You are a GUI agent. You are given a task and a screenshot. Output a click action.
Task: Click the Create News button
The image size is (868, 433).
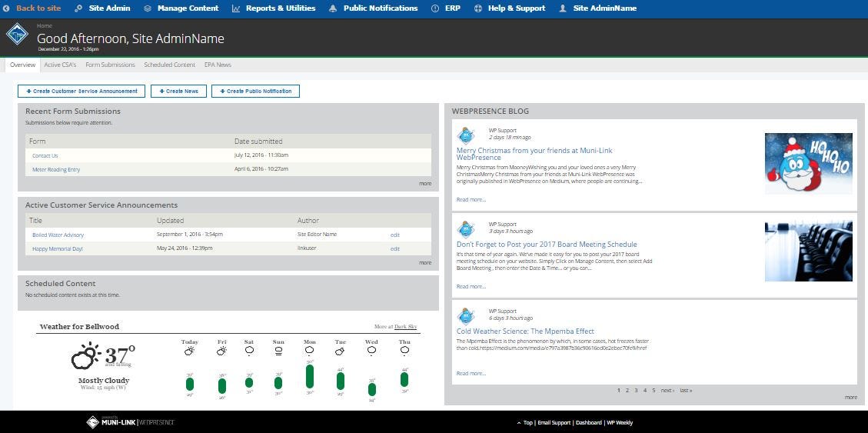tap(179, 92)
